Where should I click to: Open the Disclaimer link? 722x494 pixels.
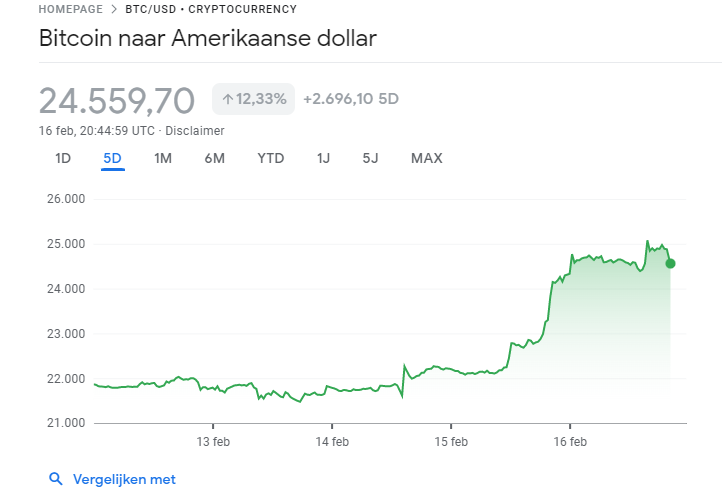(x=195, y=131)
